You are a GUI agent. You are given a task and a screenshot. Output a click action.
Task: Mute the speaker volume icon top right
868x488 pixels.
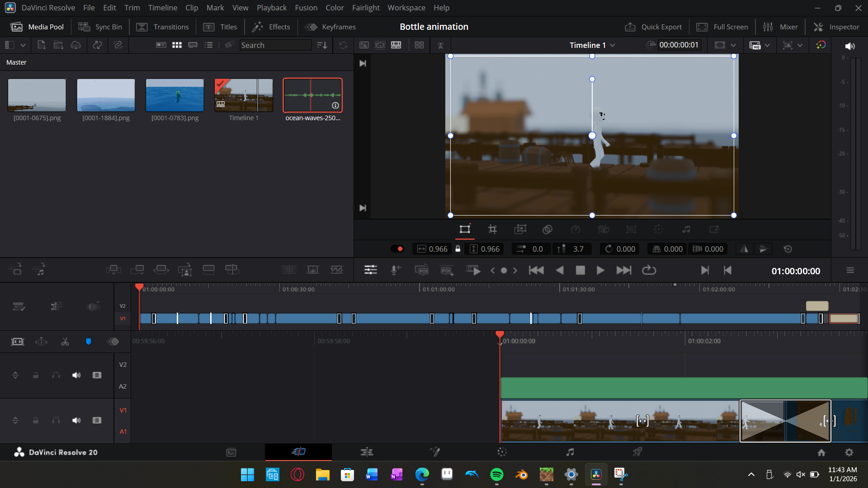[850, 46]
